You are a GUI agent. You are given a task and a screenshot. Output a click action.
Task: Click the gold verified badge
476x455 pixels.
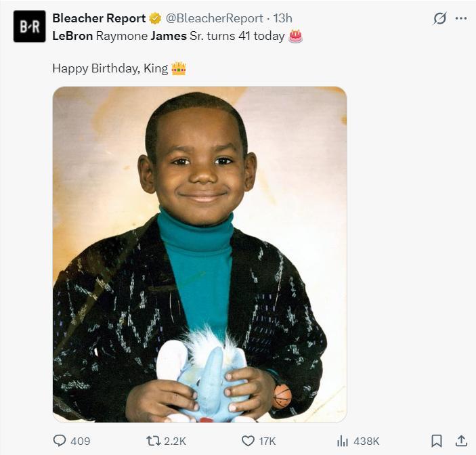pyautogui.click(x=155, y=18)
